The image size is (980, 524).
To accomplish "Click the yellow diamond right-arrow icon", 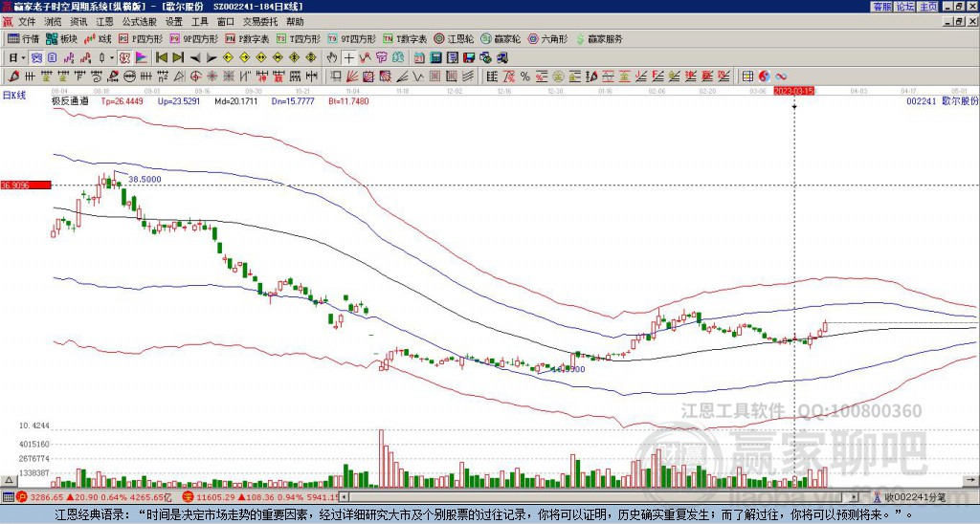I will (x=244, y=57).
